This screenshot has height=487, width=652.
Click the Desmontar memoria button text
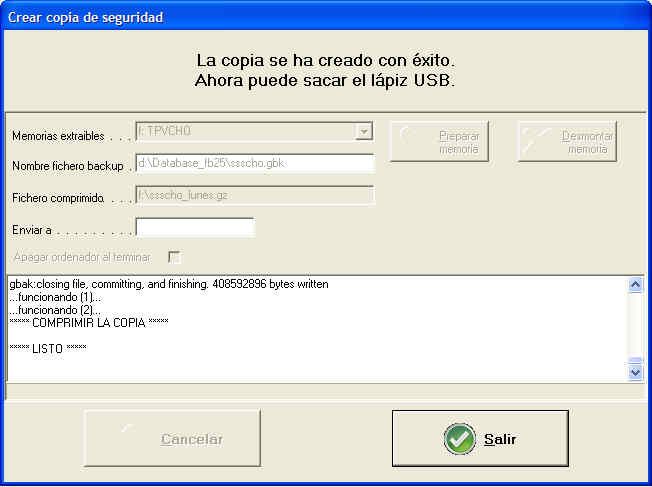587,142
